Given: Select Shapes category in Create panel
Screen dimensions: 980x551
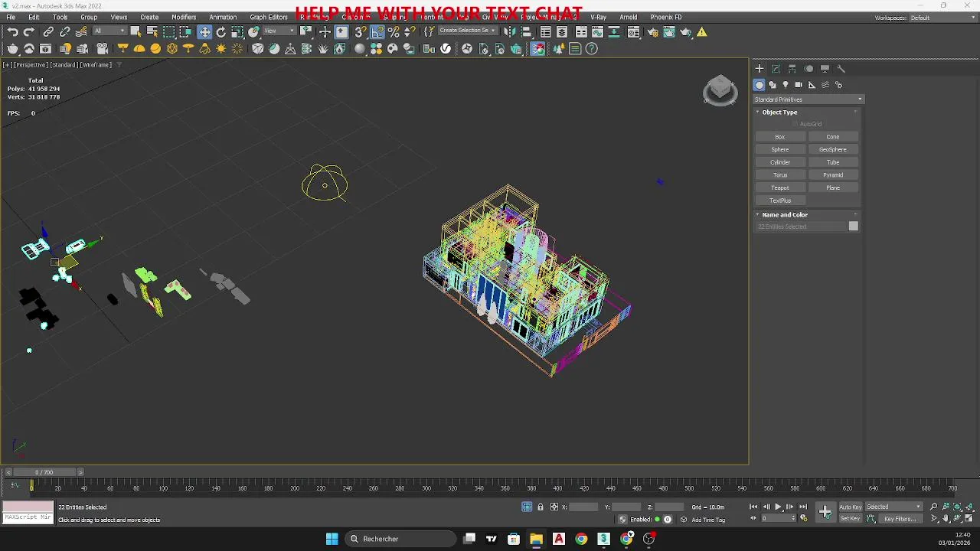Looking at the screenshot, I should coord(773,85).
